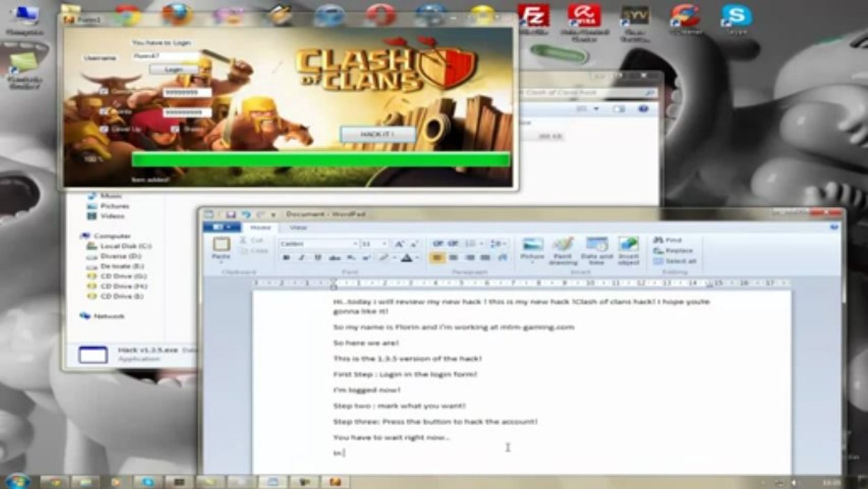This screenshot has width=868, height=489.
Task: Click Find in Editing group
Action: [x=667, y=240]
